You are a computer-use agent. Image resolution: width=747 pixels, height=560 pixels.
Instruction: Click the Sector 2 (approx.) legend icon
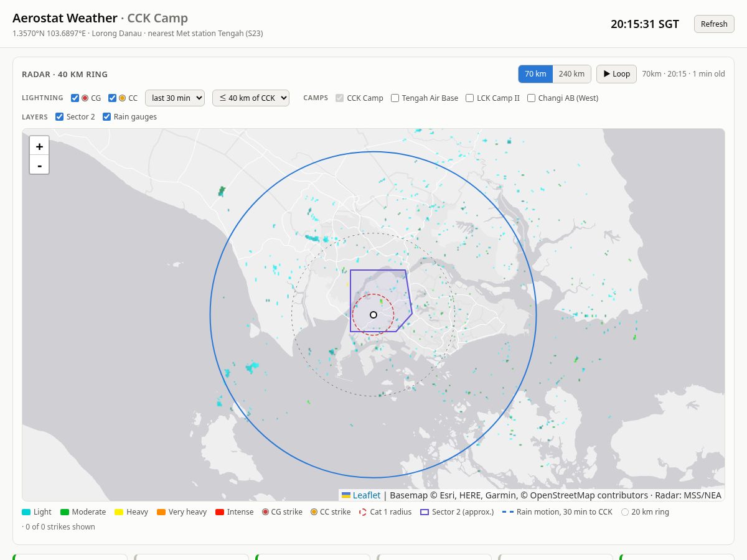point(425,512)
